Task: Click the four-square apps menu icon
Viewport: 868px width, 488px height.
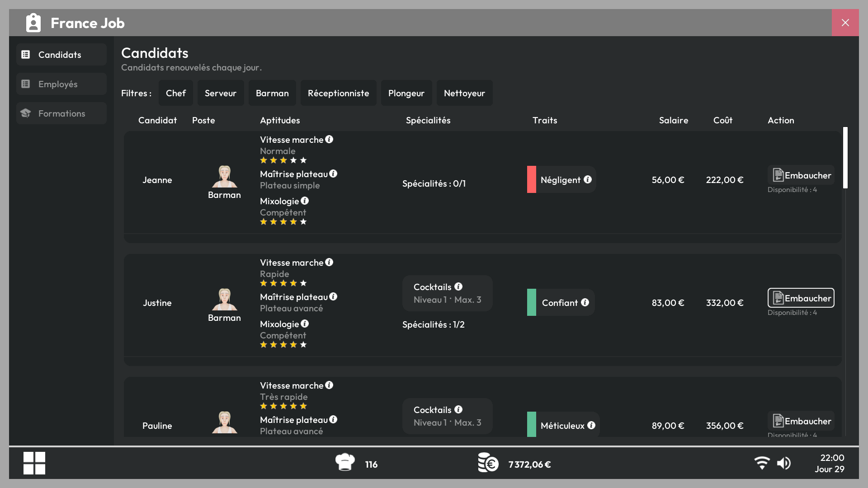Action: pos(34,463)
